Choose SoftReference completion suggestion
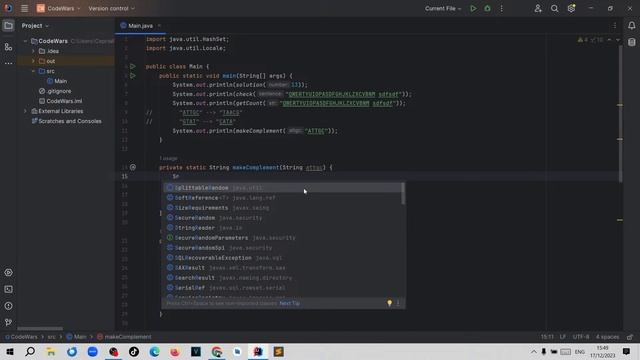This screenshot has height=360, width=640. (x=282, y=198)
